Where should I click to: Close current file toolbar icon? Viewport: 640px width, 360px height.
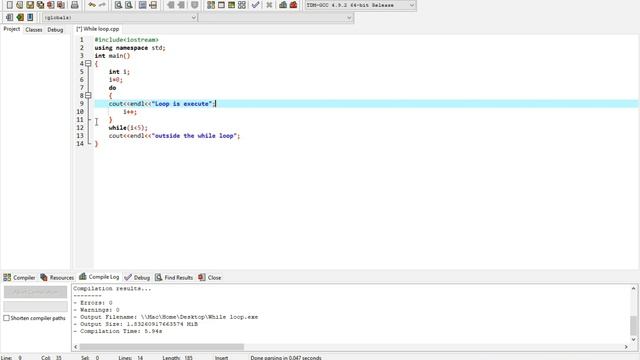50,5
